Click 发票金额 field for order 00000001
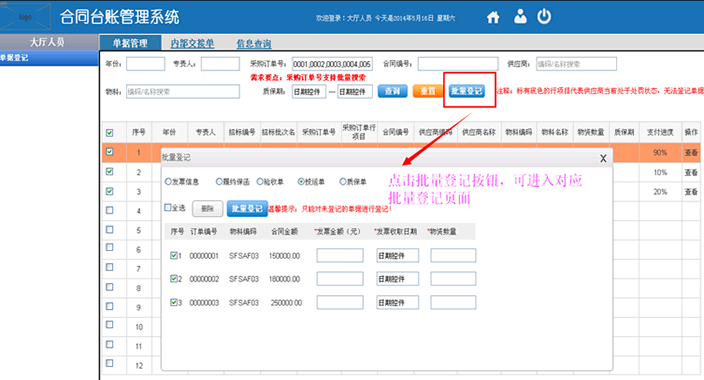 [340, 256]
